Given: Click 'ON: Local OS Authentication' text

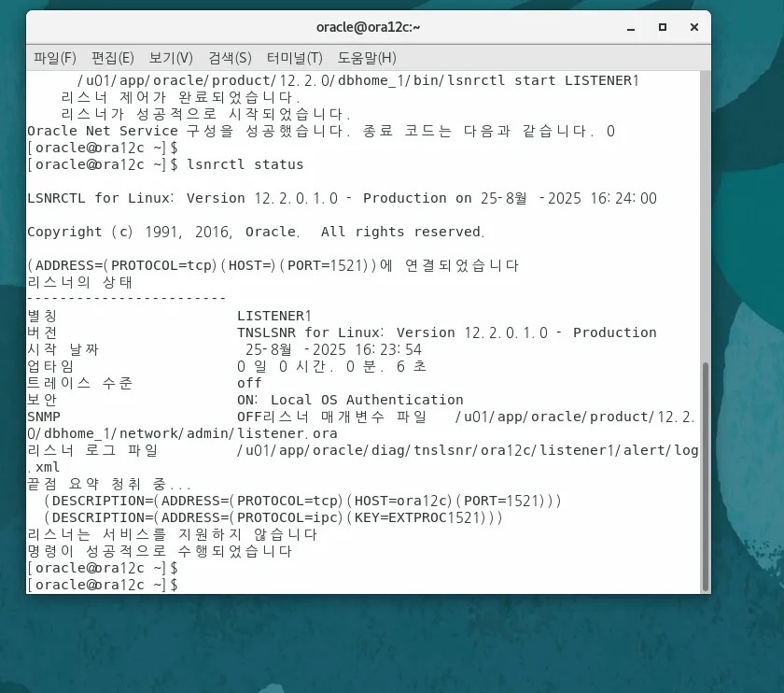Looking at the screenshot, I should (350, 400).
